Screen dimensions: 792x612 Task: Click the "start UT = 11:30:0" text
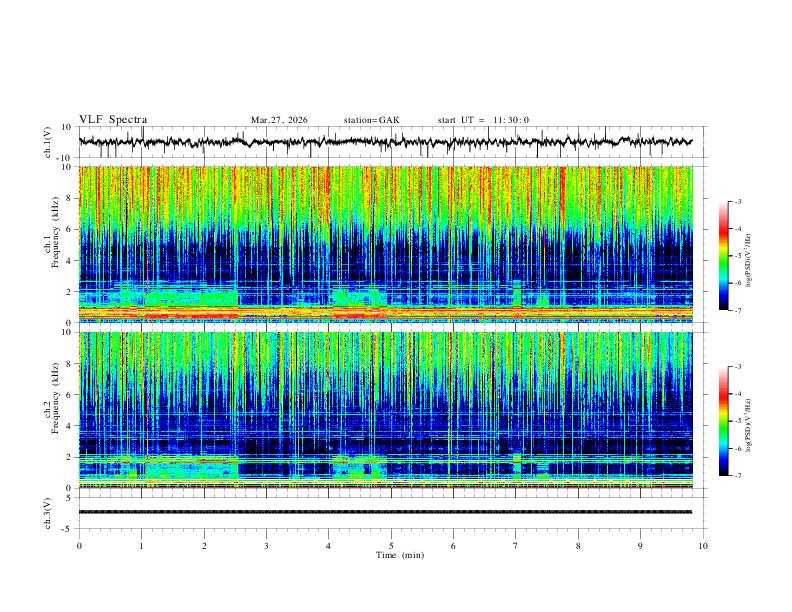coord(483,120)
